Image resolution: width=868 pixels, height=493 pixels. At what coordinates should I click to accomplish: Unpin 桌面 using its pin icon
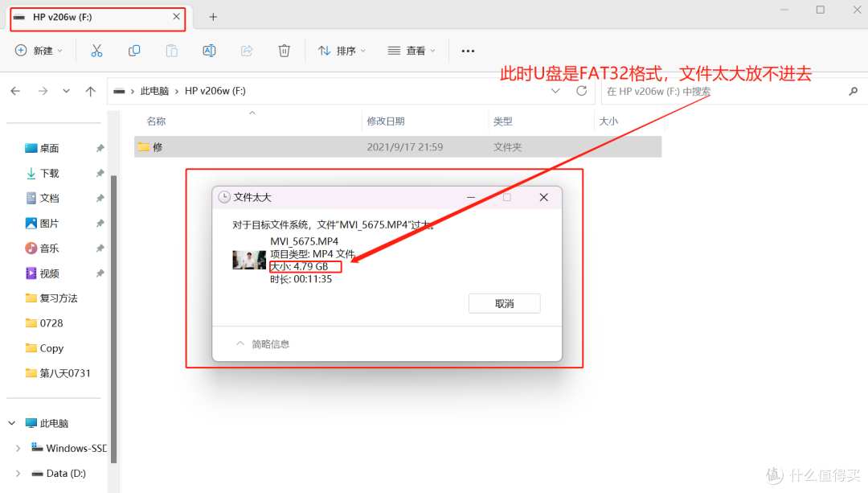point(100,148)
